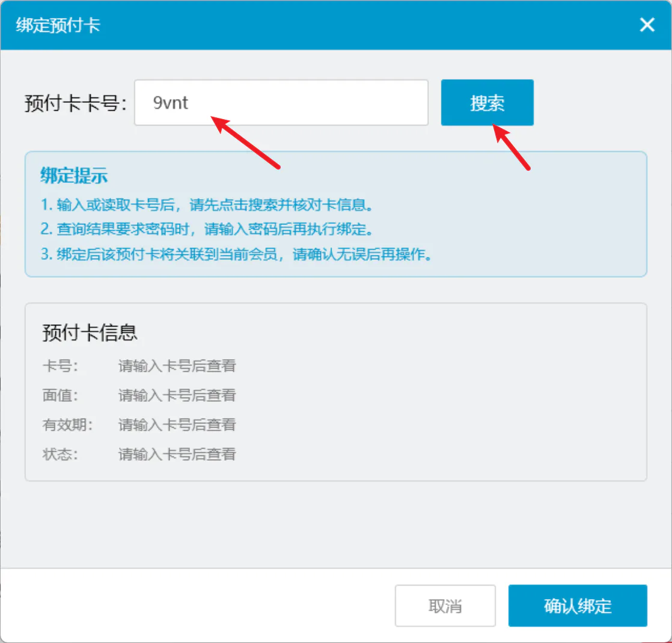Click the 取消 button
Viewport: 672px width, 643px height.
tap(445, 606)
